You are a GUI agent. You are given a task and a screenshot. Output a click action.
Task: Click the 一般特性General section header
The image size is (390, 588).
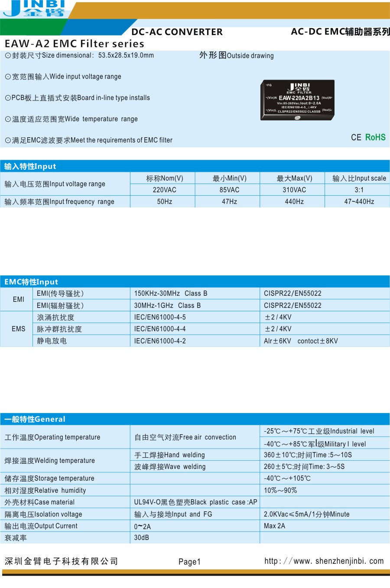[35, 419]
